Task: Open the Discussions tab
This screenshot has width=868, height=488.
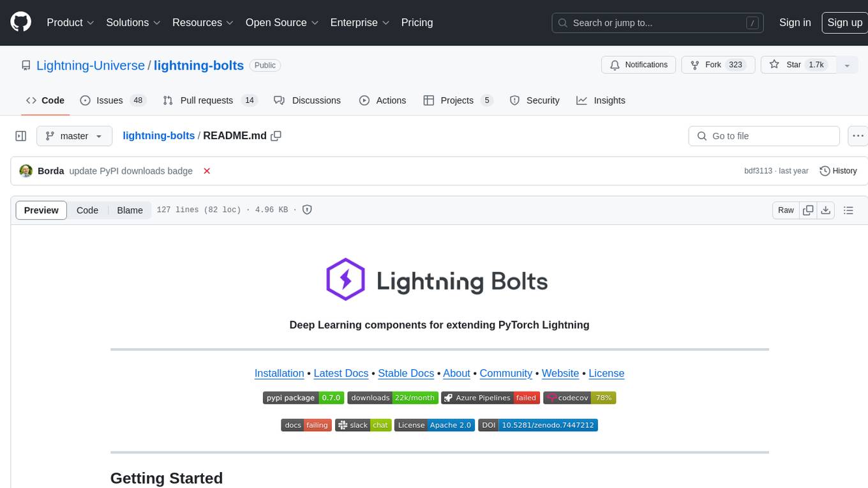Action: [x=307, y=100]
